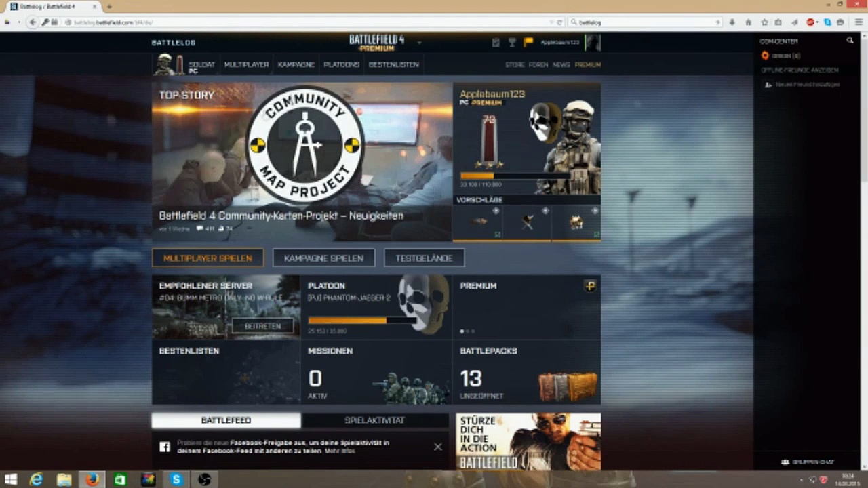Click the Gruppen-Chat people icon
868x488 pixels.
click(x=785, y=462)
